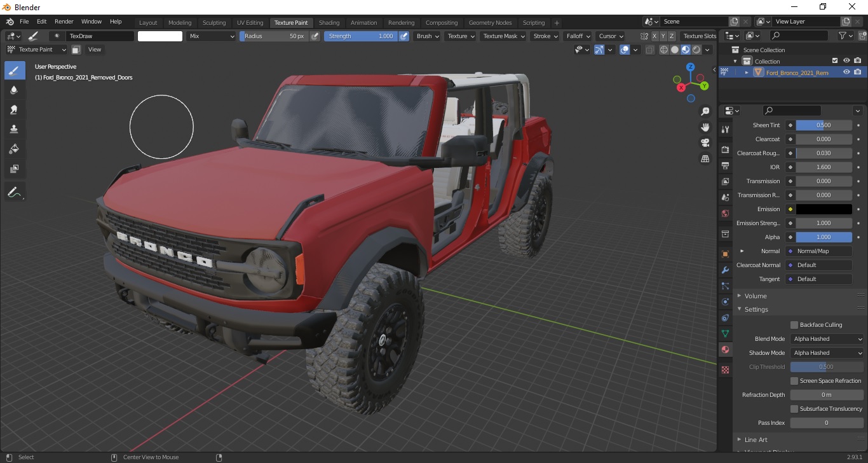Open Blend Mode Alpha Hashed dropdown
868x463 pixels.
pos(827,339)
